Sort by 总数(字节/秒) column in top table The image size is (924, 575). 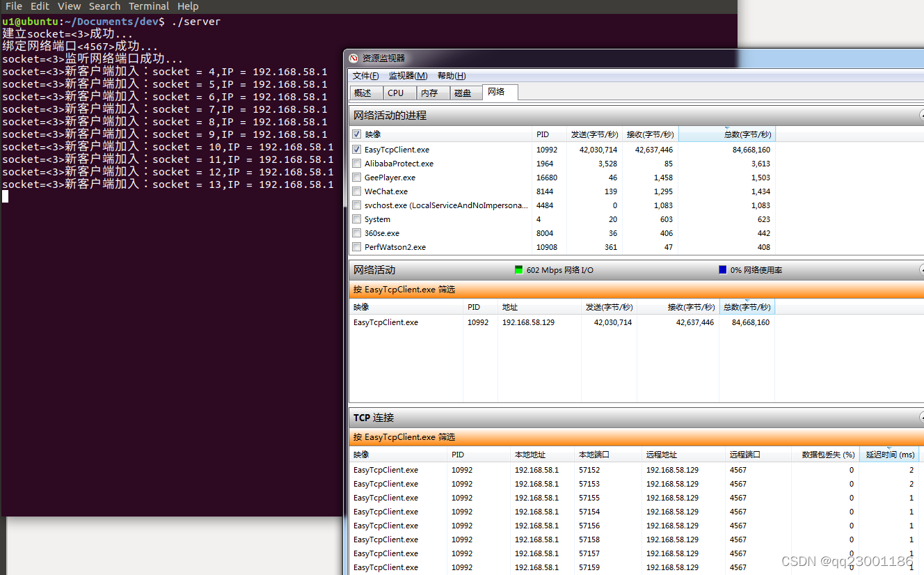pos(727,134)
